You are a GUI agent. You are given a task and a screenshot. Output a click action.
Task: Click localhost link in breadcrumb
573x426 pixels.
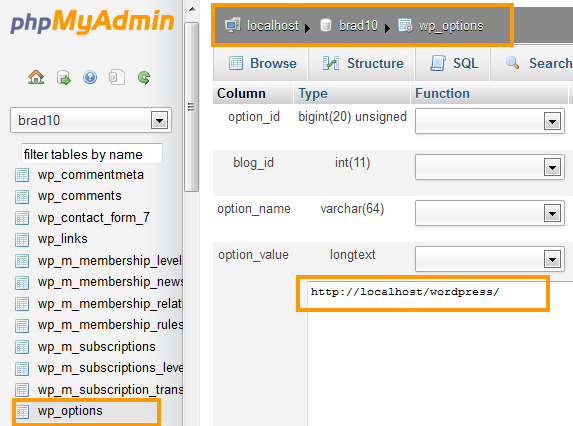point(273,26)
